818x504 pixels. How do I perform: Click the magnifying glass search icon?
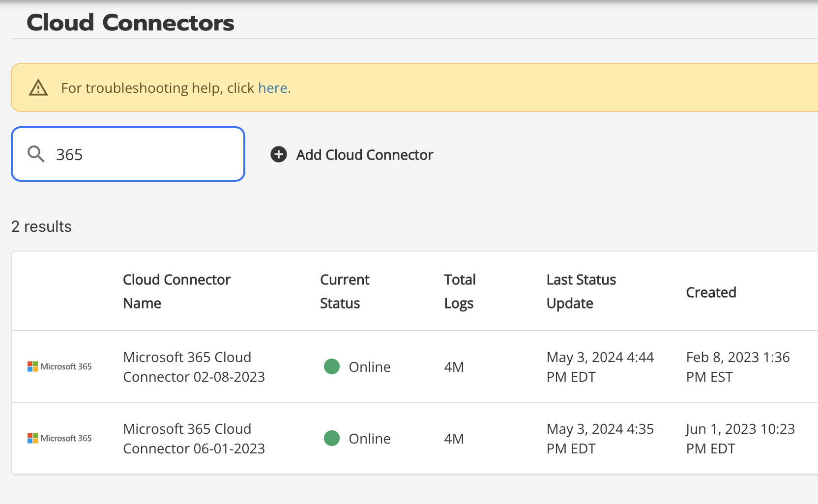coord(36,154)
